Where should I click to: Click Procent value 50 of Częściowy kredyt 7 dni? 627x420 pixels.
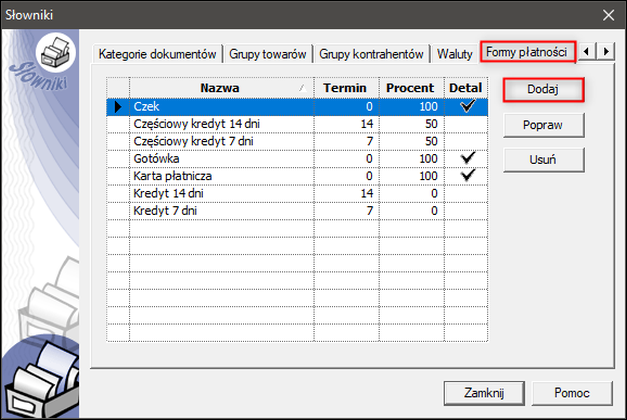click(x=431, y=141)
